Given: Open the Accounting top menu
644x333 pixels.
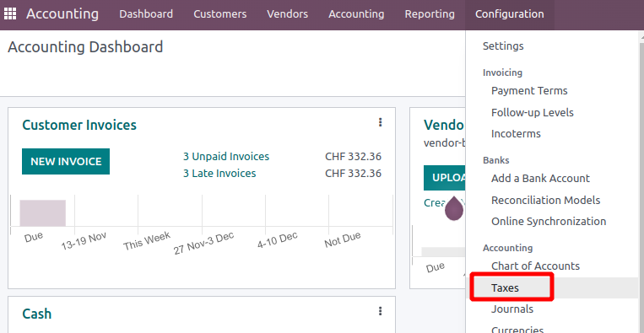Looking at the screenshot, I should pyautogui.click(x=356, y=14).
